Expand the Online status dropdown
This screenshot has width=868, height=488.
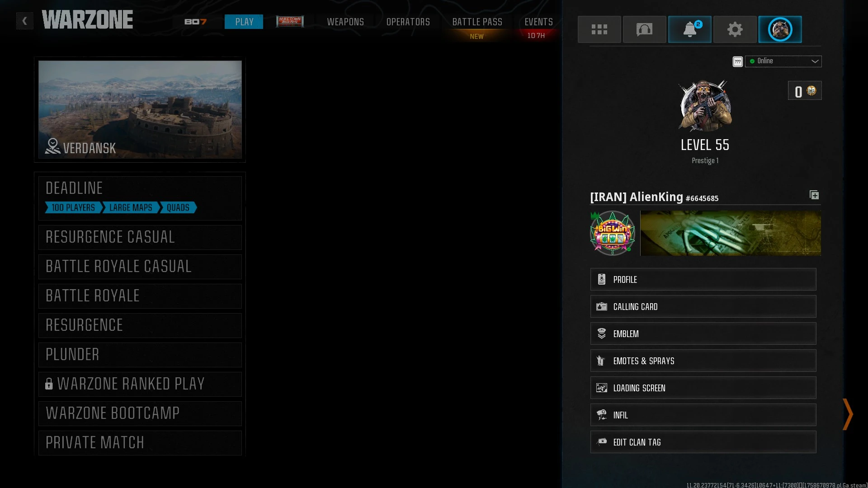[783, 61]
